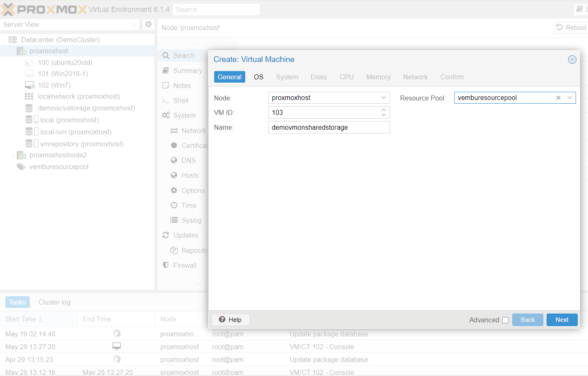Select the Tasks tab
588x376 pixels.
coord(17,302)
